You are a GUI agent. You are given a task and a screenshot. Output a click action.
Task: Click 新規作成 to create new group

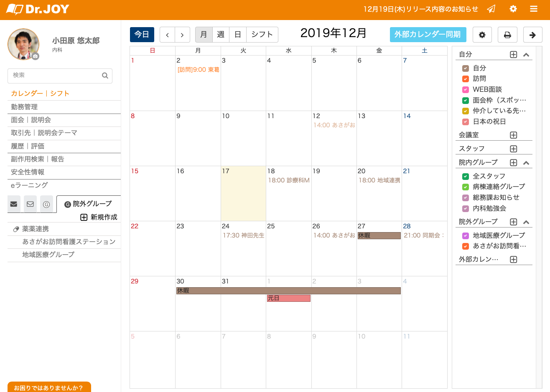99,217
